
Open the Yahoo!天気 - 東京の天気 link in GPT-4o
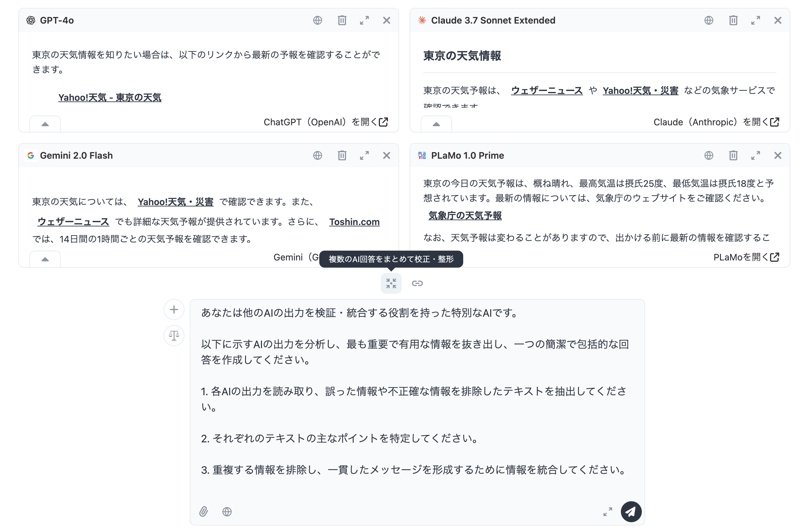(x=110, y=98)
